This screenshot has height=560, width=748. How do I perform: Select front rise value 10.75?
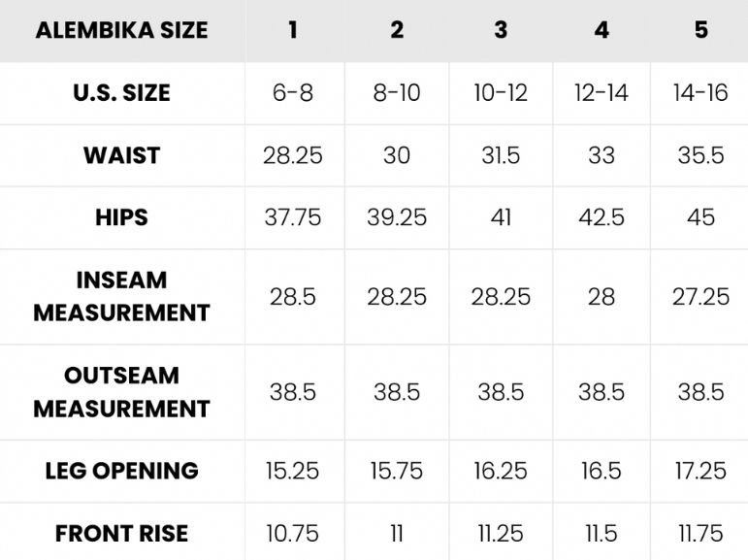click(x=293, y=533)
